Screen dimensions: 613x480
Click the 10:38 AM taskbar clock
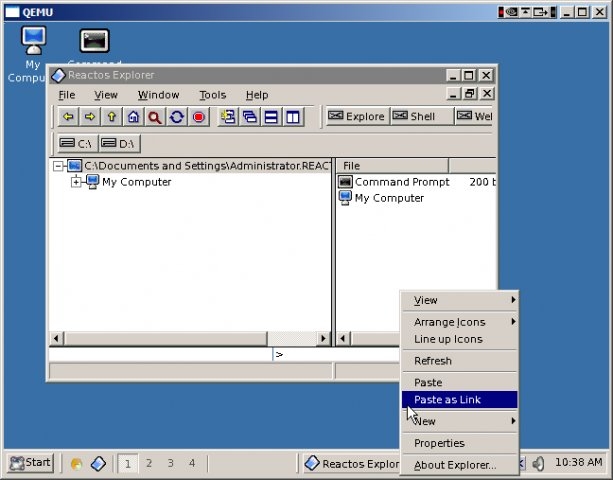[578, 462]
